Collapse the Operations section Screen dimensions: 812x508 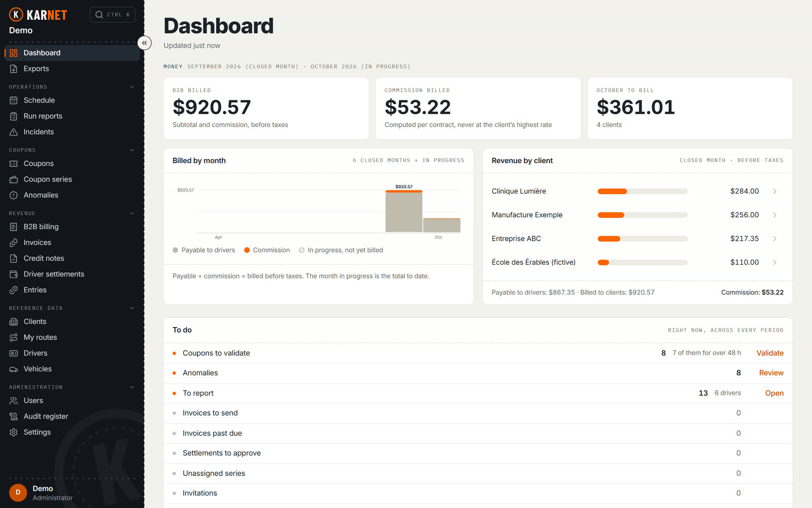[132, 87]
